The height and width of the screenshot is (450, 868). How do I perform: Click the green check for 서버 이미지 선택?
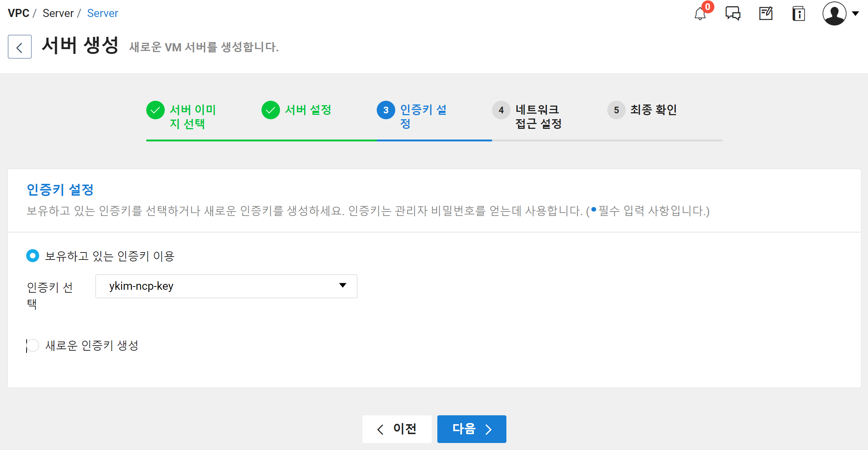156,110
